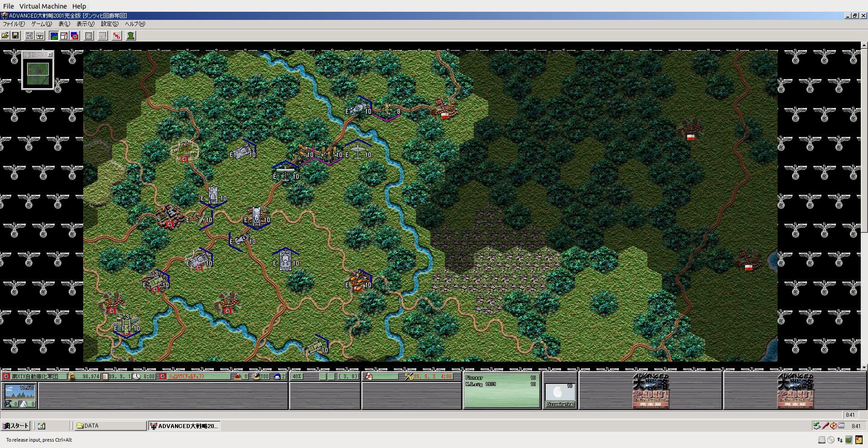
Task: Click the Polish-flag town at the southeast edge
Action: pos(748,261)
